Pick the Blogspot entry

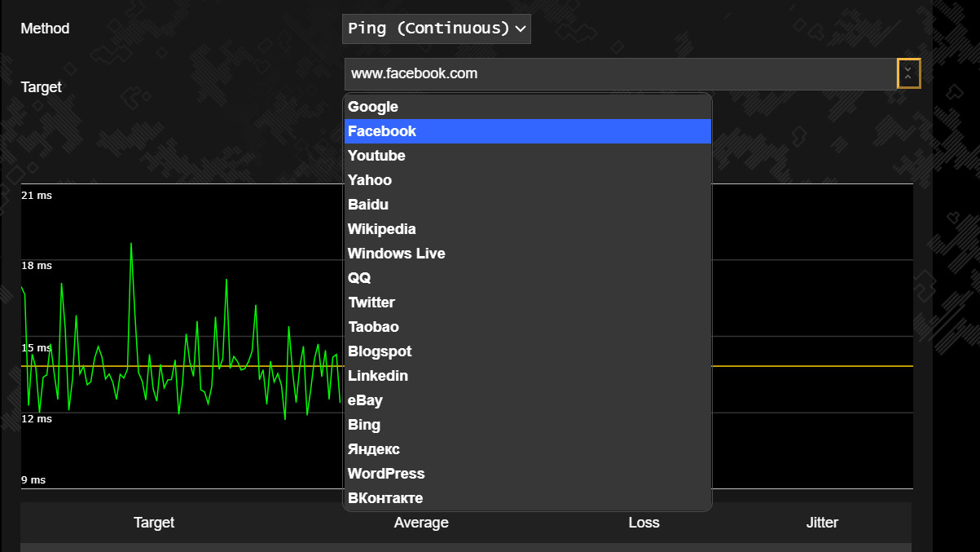coord(527,351)
